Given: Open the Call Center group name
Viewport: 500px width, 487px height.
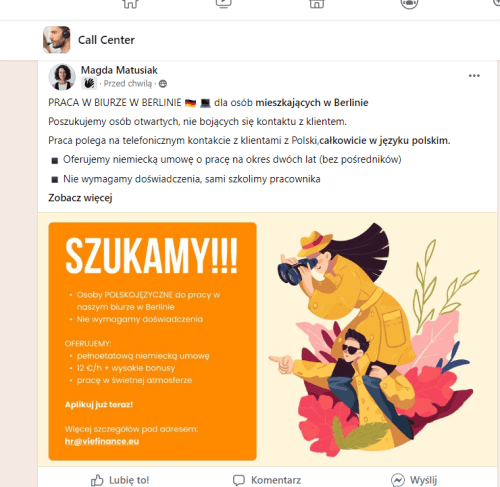Looking at the screenshot, I should point(106,40).
